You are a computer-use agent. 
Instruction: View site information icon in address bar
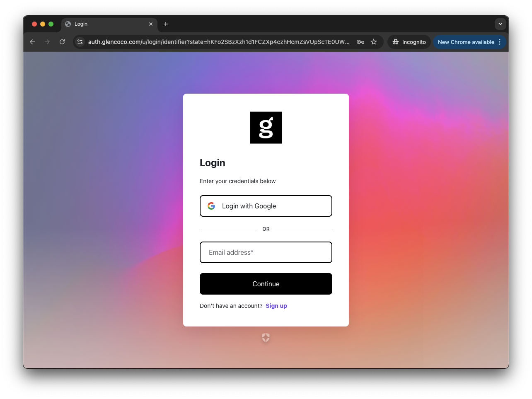point(80,42)
